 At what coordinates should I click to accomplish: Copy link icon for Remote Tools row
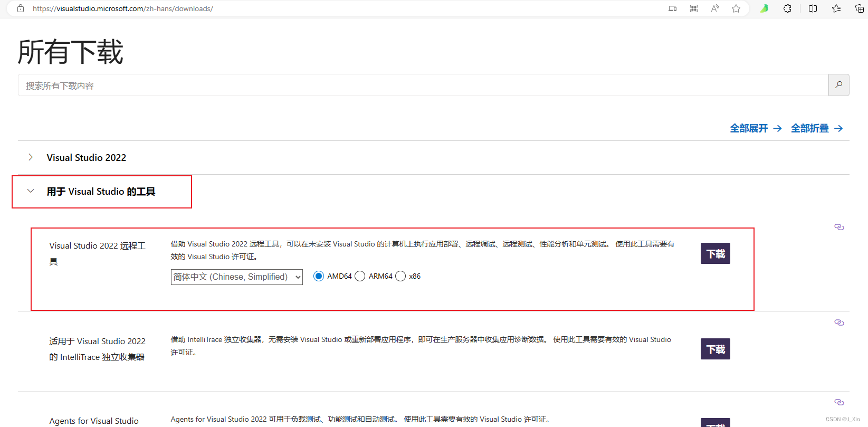(839, 227)
